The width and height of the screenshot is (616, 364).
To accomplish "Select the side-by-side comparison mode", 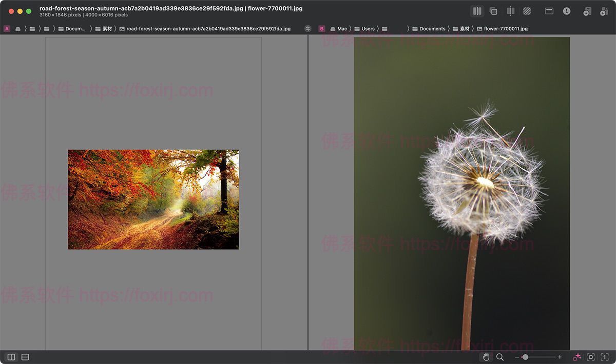I will [477, 11].
